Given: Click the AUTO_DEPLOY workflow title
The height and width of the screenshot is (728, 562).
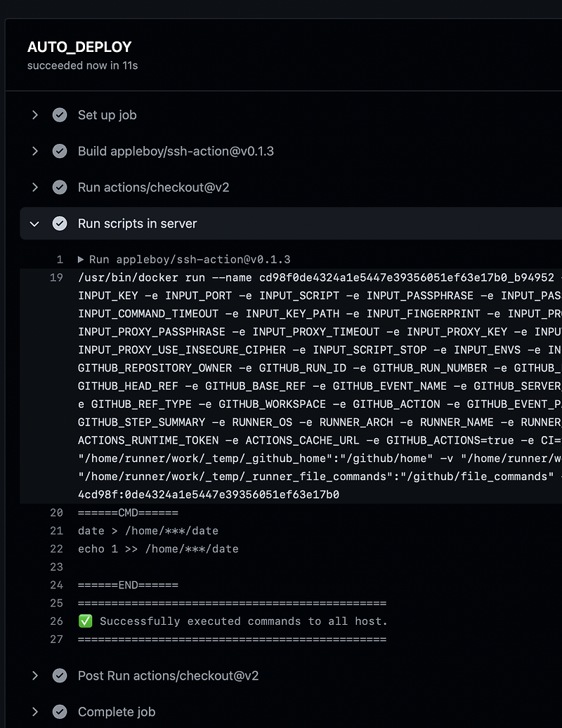Looking at the screenshot, I should 79,47.
